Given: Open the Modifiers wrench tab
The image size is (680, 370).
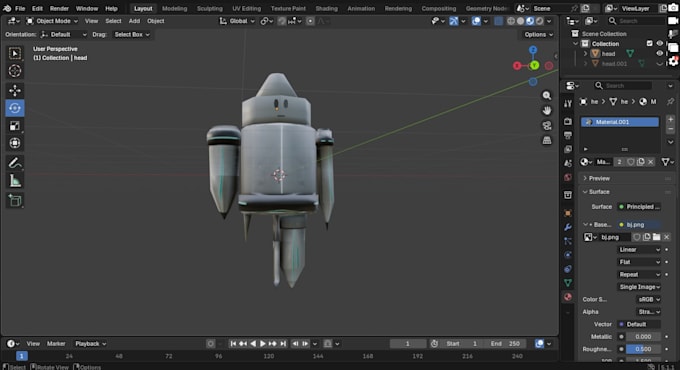Looking at the screenshot, I should pyautogui.click(x=568, y=227).
